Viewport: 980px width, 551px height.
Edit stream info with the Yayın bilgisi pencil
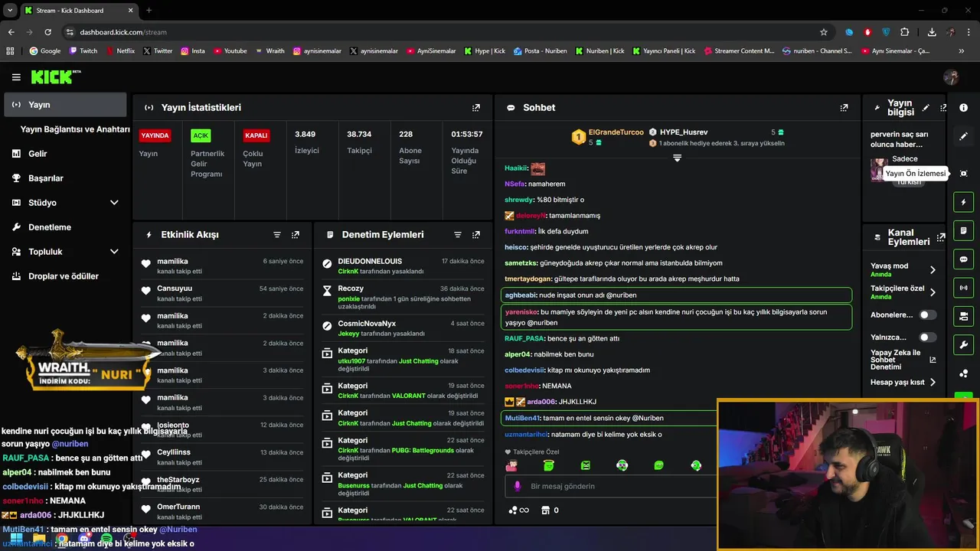[x=926, y=108]
